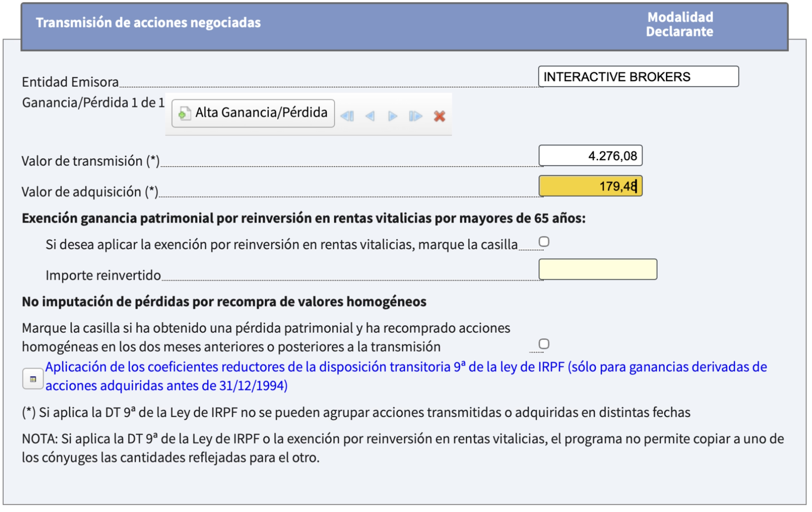Jump to last record with double-arrow icon

tap(415, 116)
